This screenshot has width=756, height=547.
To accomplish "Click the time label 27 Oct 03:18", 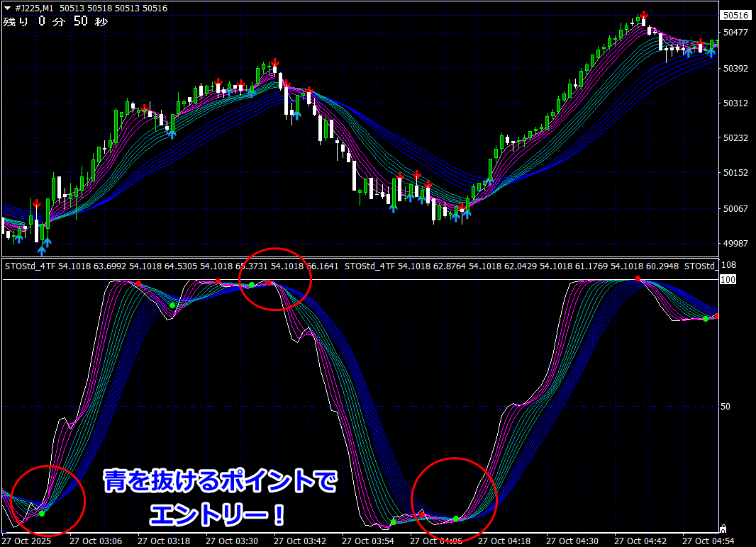I will click(163, 541).
